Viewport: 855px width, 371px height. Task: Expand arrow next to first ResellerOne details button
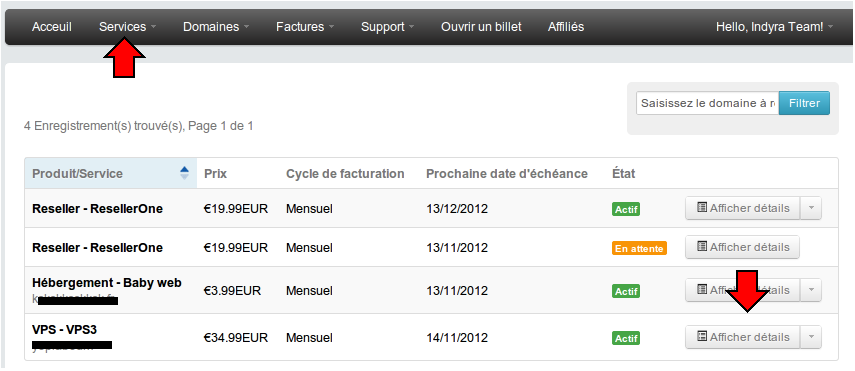pos(811,208)
